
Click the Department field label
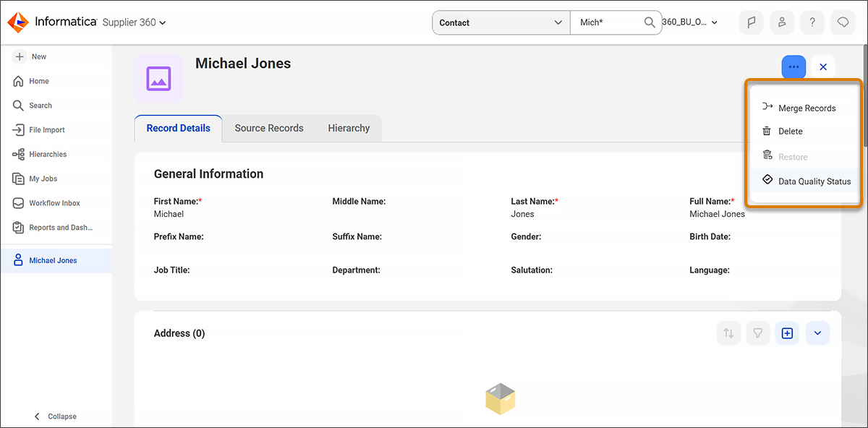357,270
